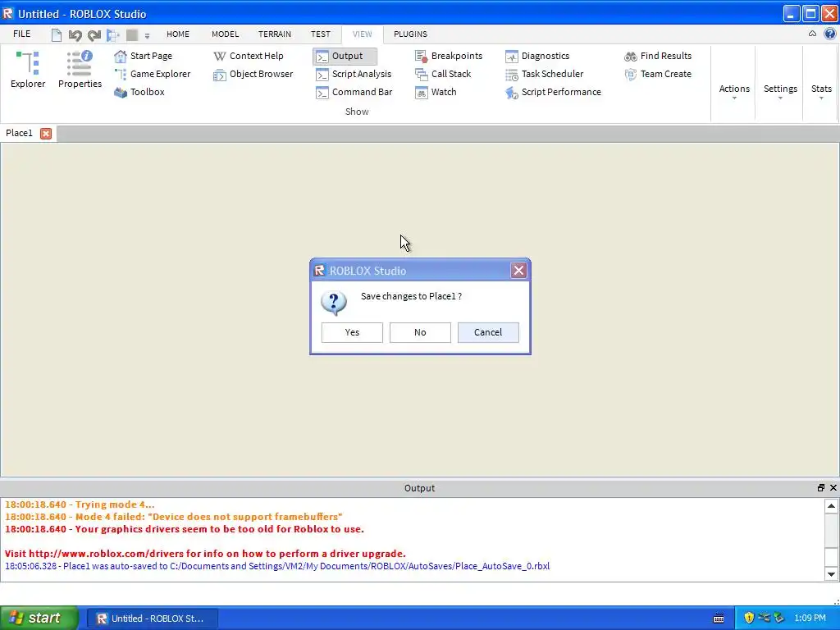The height and width of the screenshot is (630, 840).
Task: Switch to the PLUGINS tab
Action: tap(410, 34)
